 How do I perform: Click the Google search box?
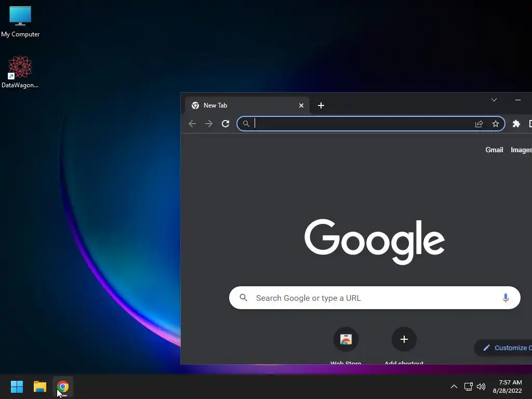click(x=375, y=298)
